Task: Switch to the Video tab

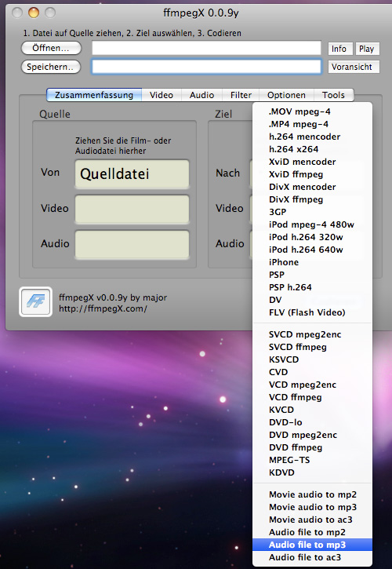Action: click(162, 95)
